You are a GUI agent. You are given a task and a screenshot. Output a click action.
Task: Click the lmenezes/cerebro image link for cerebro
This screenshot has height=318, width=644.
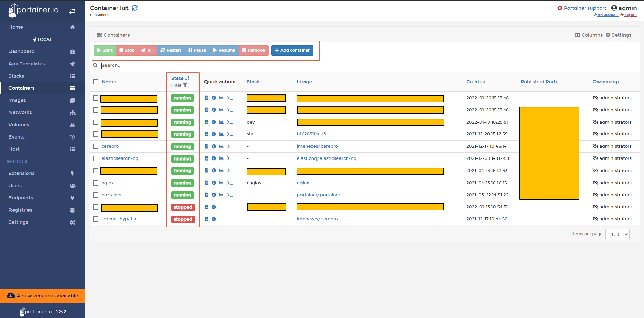(317, 146)
